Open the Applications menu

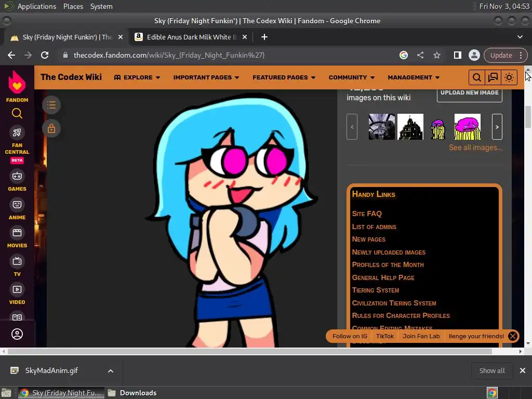(x=37, y=6)
